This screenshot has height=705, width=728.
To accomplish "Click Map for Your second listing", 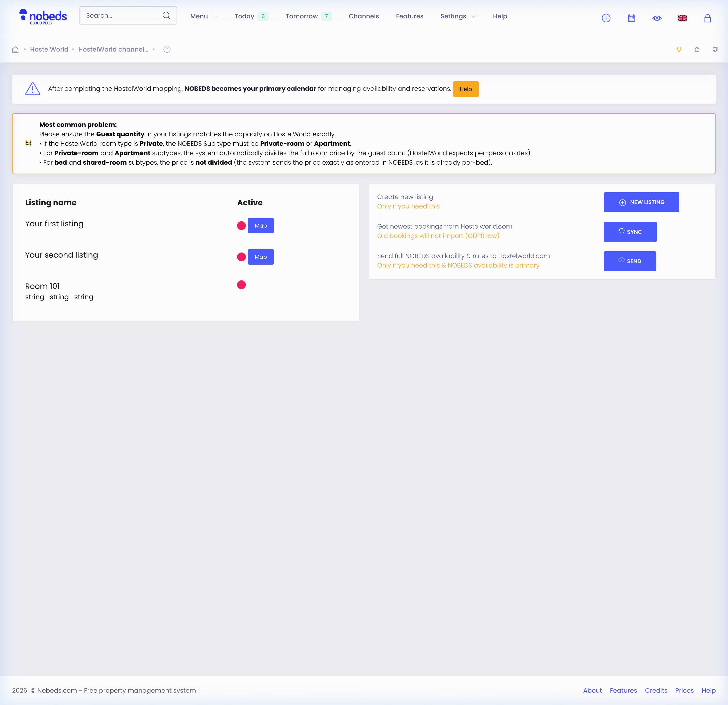I will click(x=261, y=257).
